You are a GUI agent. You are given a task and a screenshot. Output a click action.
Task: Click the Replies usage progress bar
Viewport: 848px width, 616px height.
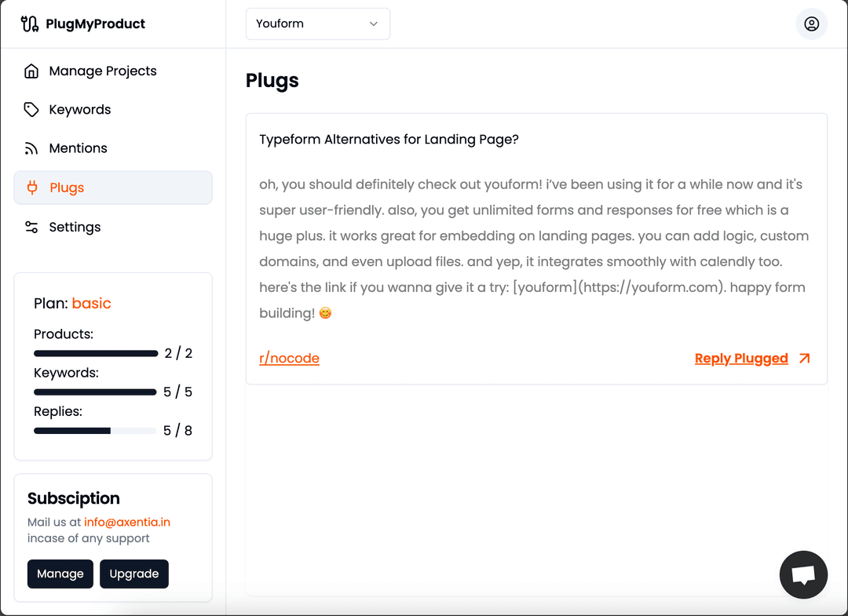point(95,431)
